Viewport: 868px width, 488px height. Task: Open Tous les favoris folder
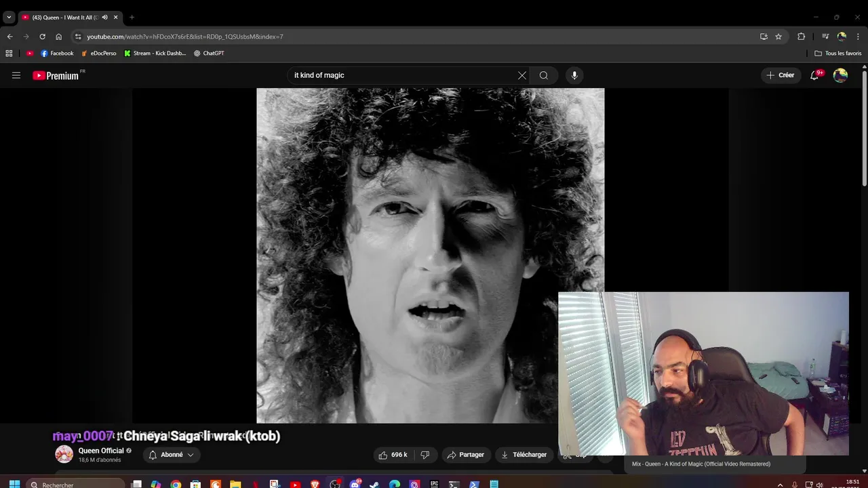coord(838,53)
